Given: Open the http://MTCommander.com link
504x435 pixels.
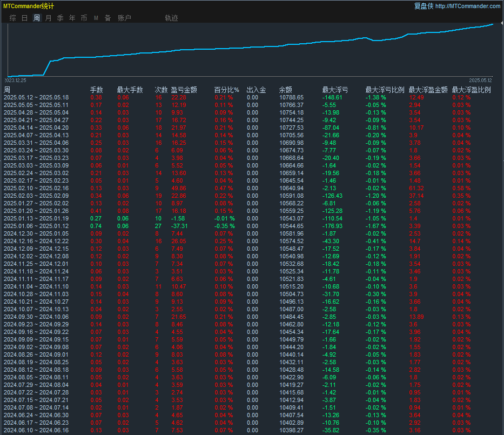Looking at the screenshot, I should (467, 6).
